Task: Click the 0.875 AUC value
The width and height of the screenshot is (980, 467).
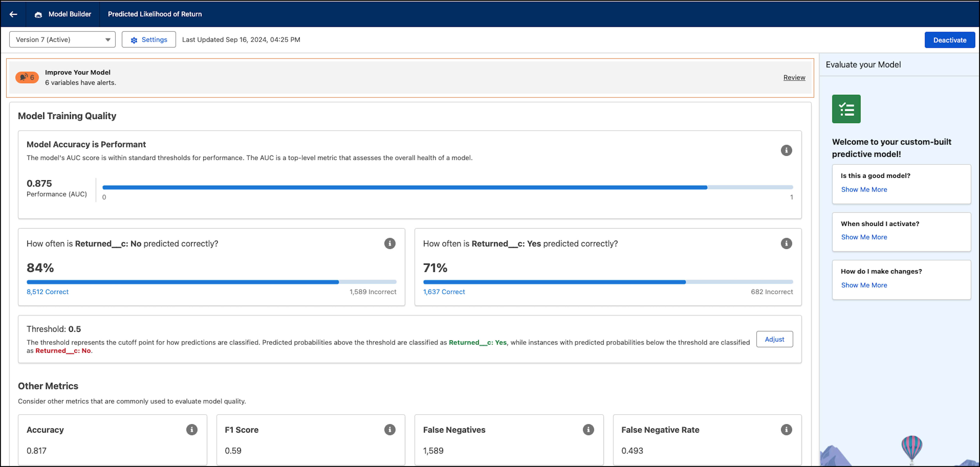Action: pyautogui.click(x=39, y=183)
